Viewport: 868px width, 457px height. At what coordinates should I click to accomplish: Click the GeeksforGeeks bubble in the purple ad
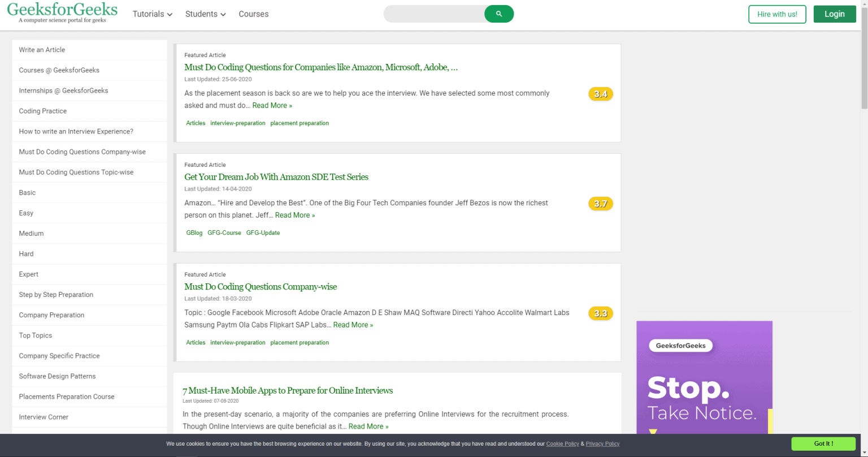681,345
